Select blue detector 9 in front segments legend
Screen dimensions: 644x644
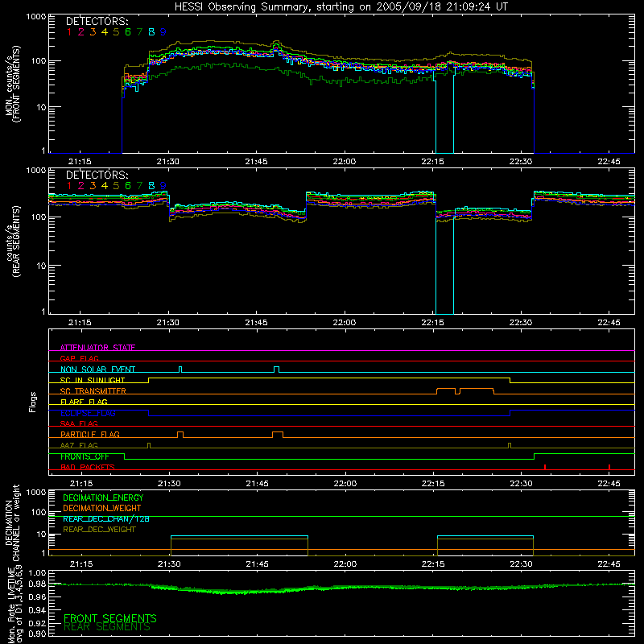(163, 32)
